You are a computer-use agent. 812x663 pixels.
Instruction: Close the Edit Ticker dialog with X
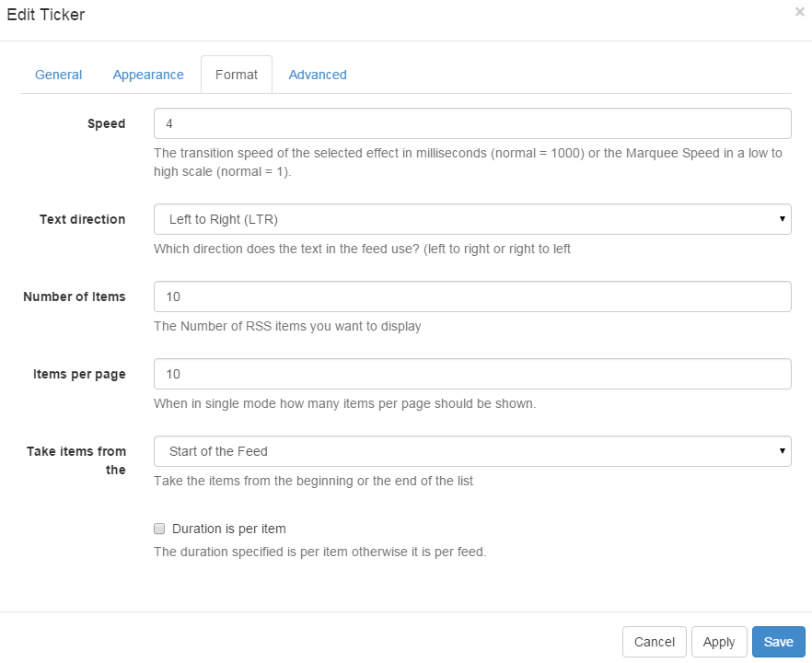click(x=799, y=12)
